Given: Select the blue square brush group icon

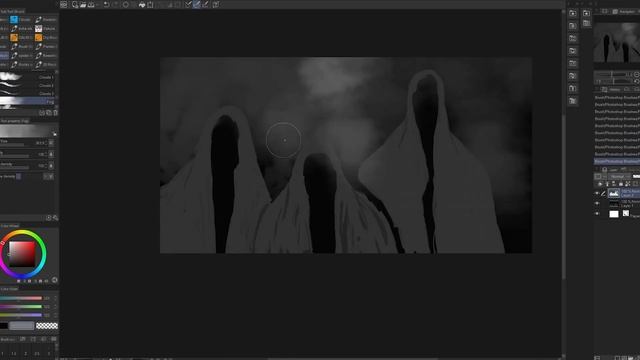Looking at the screenshot, I should coord(14,19).
